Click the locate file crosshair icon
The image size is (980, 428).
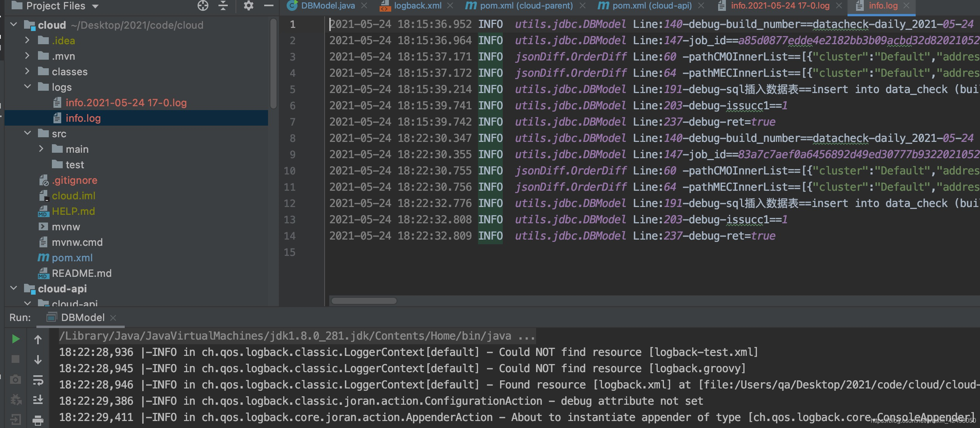click(x=203, y=5)
